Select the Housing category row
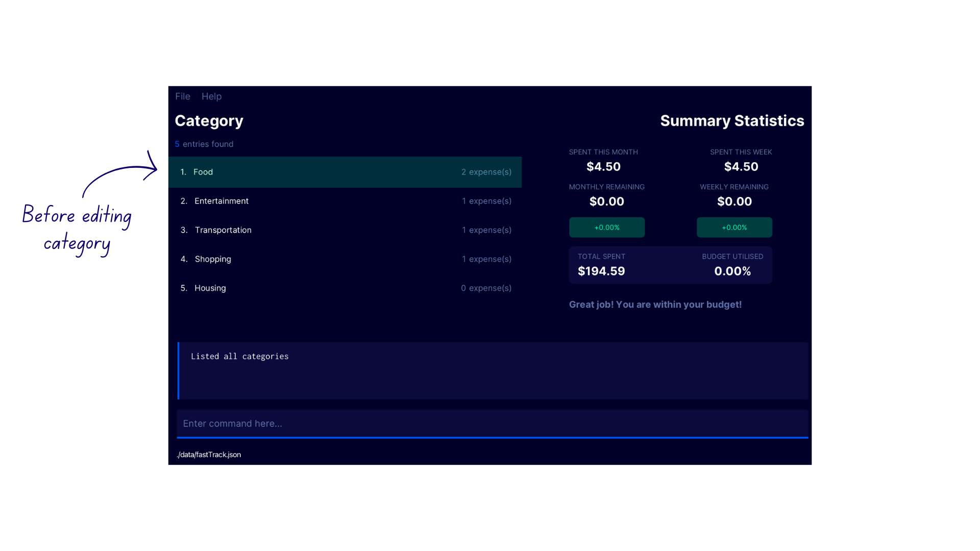The width and height of the screenshot is (980, 551). tap(345, 288)
